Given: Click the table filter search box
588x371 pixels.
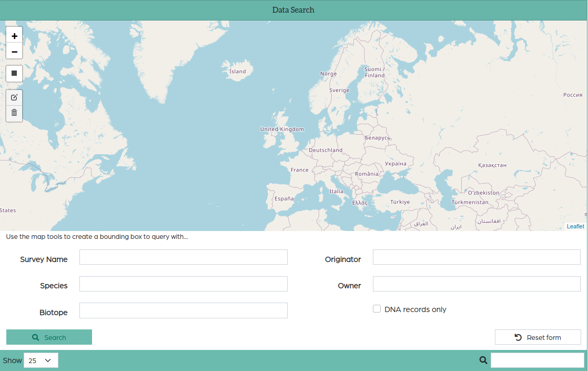Looking at the screenshot, I should [537, 360].
